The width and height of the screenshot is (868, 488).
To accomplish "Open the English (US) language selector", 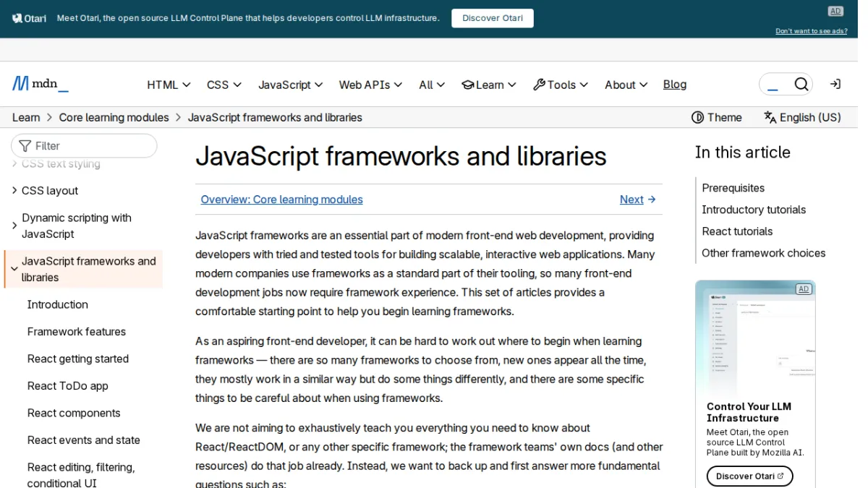I will [803, 117].
